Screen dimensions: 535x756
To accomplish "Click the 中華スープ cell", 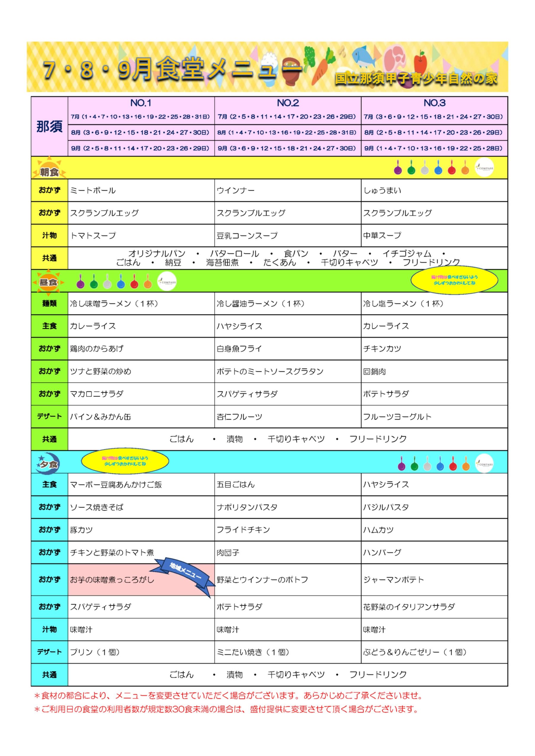I will click(435, 236).
